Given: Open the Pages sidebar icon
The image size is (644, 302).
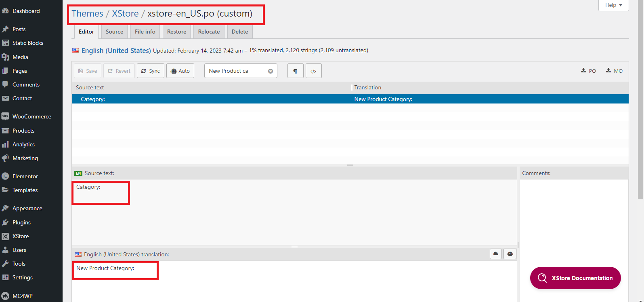Looking at the screenshot, I should click(x=5, y=71).
